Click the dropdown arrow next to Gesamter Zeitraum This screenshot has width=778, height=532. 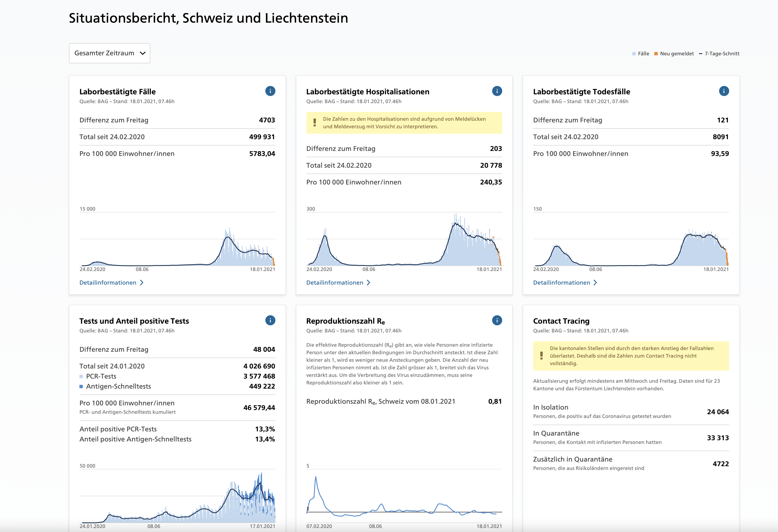pos(143,53)
